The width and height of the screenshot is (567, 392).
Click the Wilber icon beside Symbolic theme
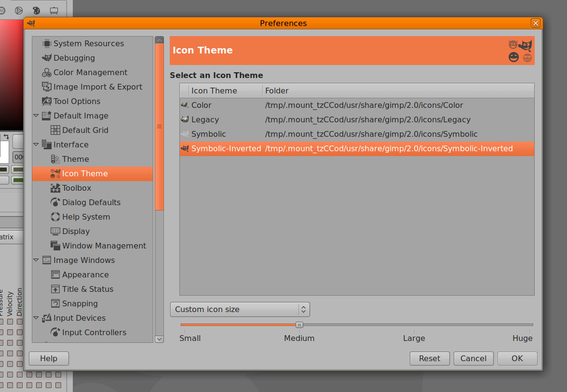point(185,134)
